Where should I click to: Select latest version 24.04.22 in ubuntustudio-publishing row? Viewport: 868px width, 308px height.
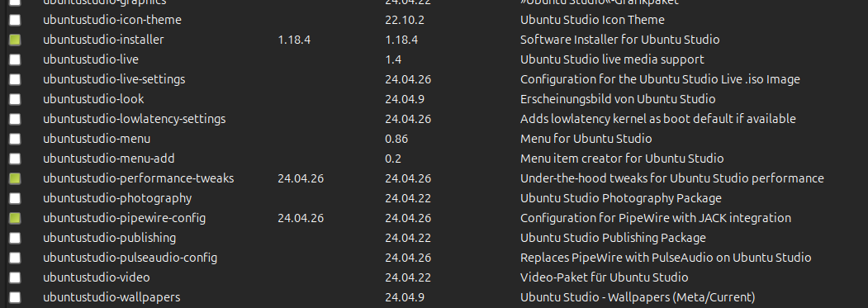pyautogui.click(x=408, y=238)
